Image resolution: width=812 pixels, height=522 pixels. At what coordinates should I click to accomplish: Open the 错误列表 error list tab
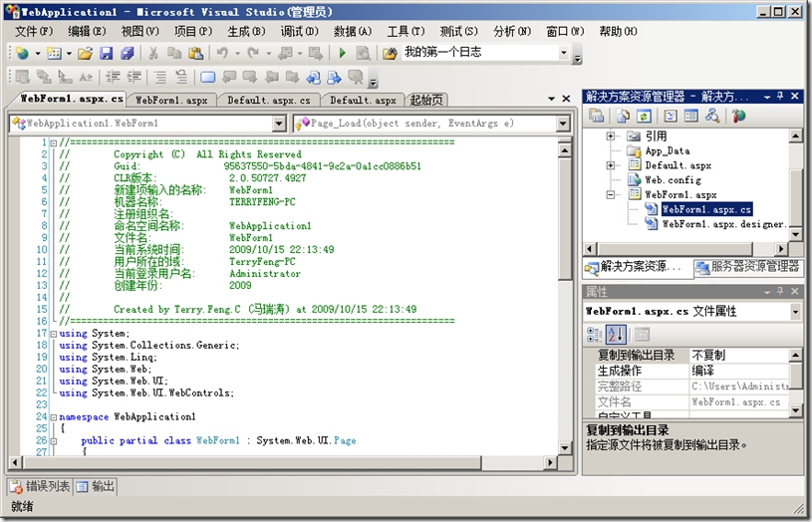point(40,486)
